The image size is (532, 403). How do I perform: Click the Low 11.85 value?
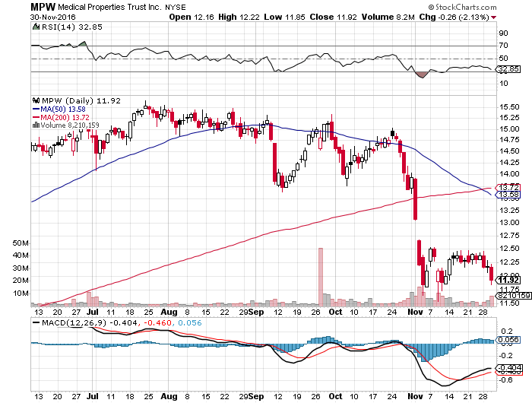click(x=284, y=17)
